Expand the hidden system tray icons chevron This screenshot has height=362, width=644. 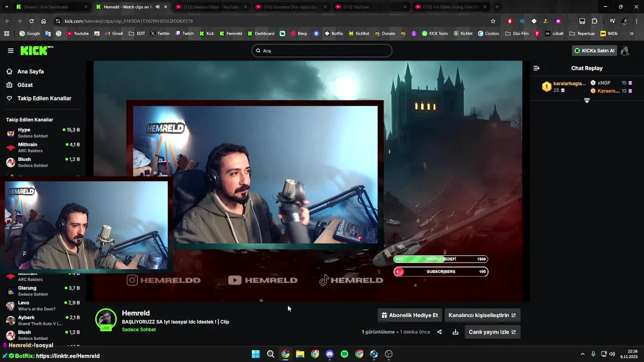[583, 354]
